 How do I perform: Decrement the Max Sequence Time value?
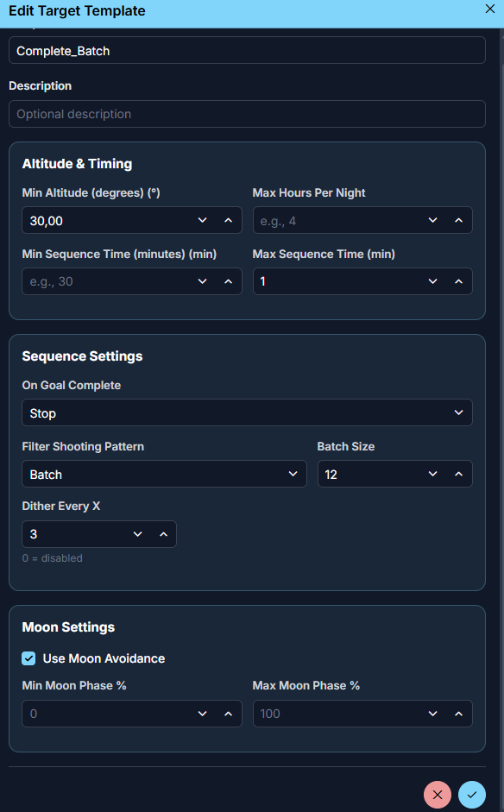tap(432, 280)
